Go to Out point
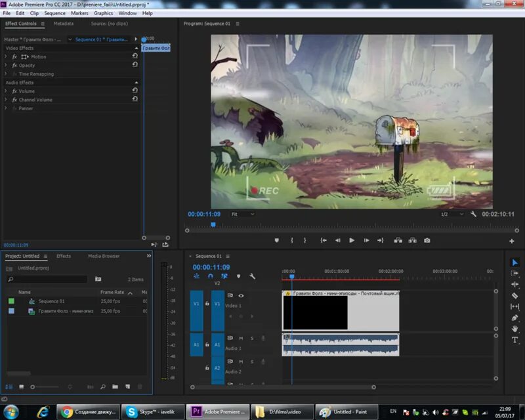525x420 pixels. (381, 240)
